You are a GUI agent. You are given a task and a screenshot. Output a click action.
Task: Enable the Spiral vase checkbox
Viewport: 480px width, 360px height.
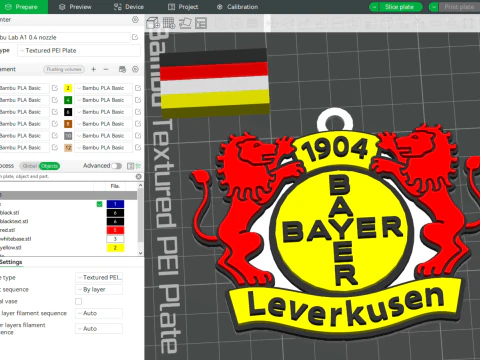(x=78, y=301)
